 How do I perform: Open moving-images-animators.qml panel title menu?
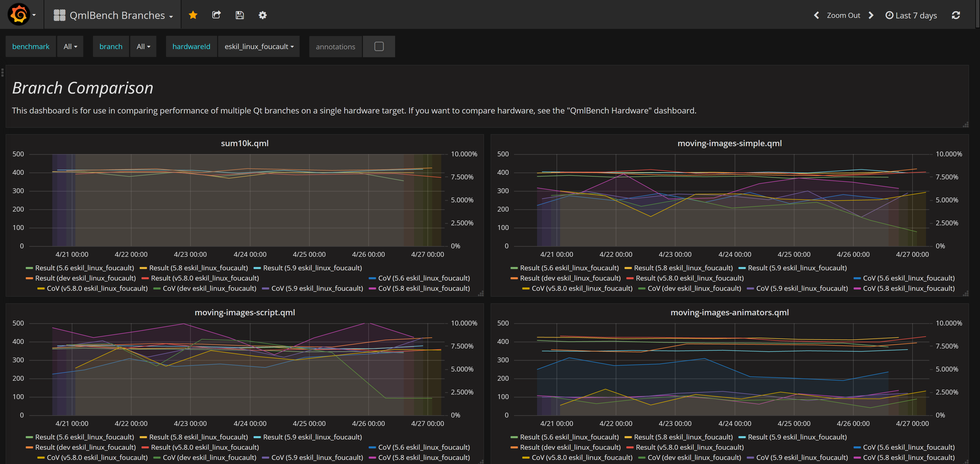(x=729, y=312)
